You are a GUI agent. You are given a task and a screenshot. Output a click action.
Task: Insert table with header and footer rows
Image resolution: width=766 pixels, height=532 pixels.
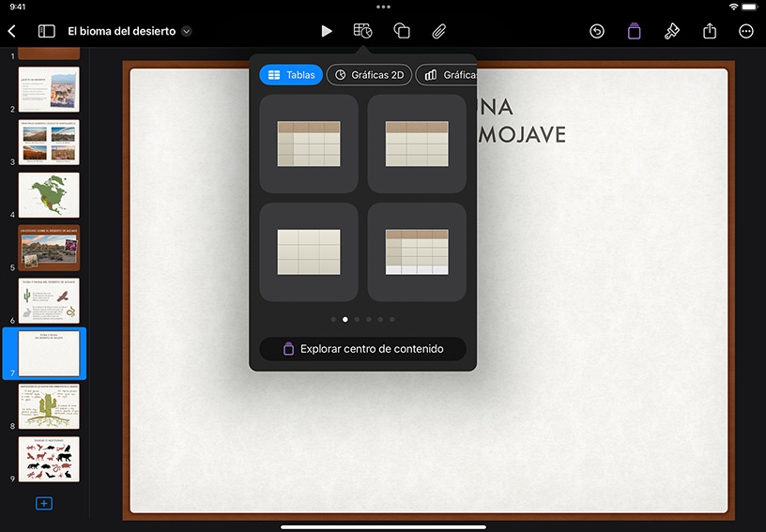(417, 251)
